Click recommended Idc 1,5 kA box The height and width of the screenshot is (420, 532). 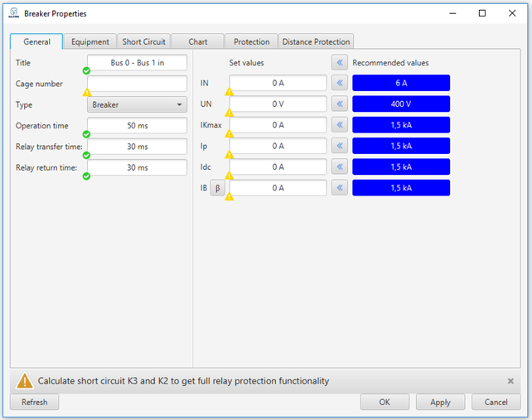click(401, 167)
